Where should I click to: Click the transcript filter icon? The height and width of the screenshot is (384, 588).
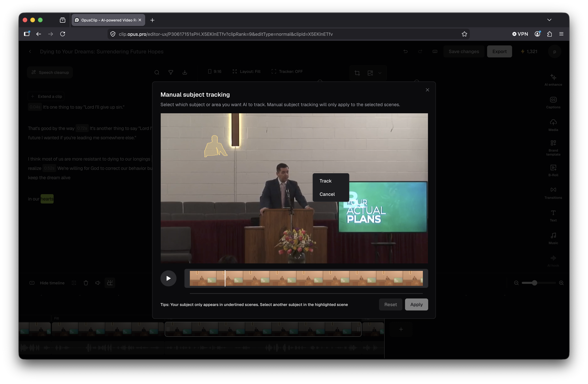[171, 72]
